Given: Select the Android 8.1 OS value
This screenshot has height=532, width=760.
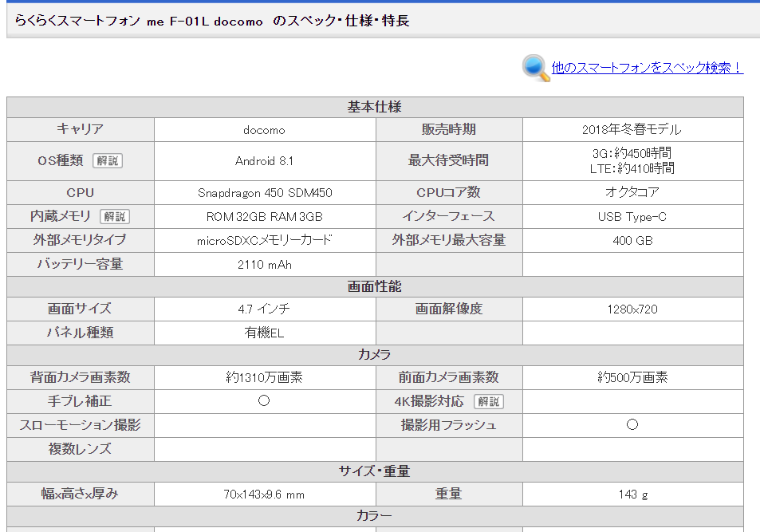Looking at the screenshot, I should 264,160.
